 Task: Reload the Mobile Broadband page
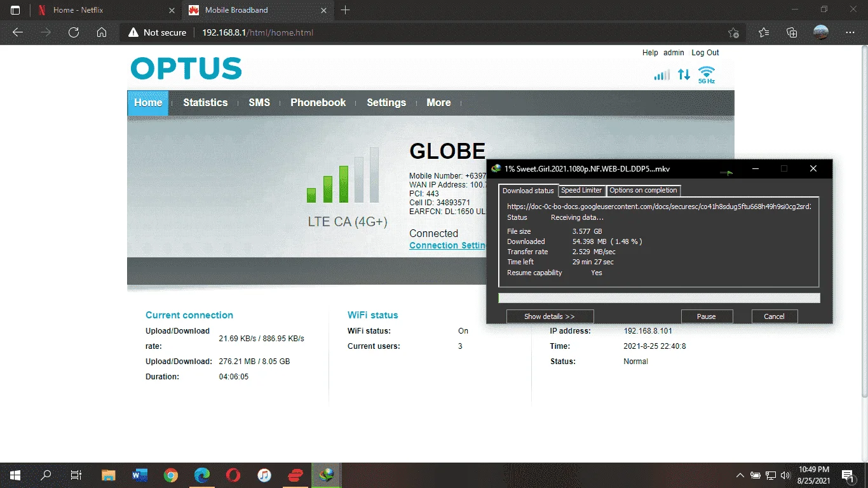click(x=74, y=32)
